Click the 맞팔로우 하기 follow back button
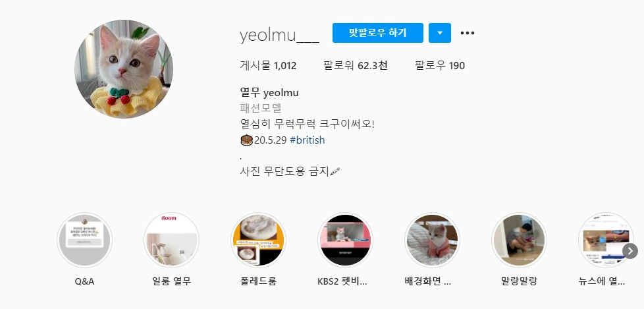The image size is (644, 309). (378, 33)
